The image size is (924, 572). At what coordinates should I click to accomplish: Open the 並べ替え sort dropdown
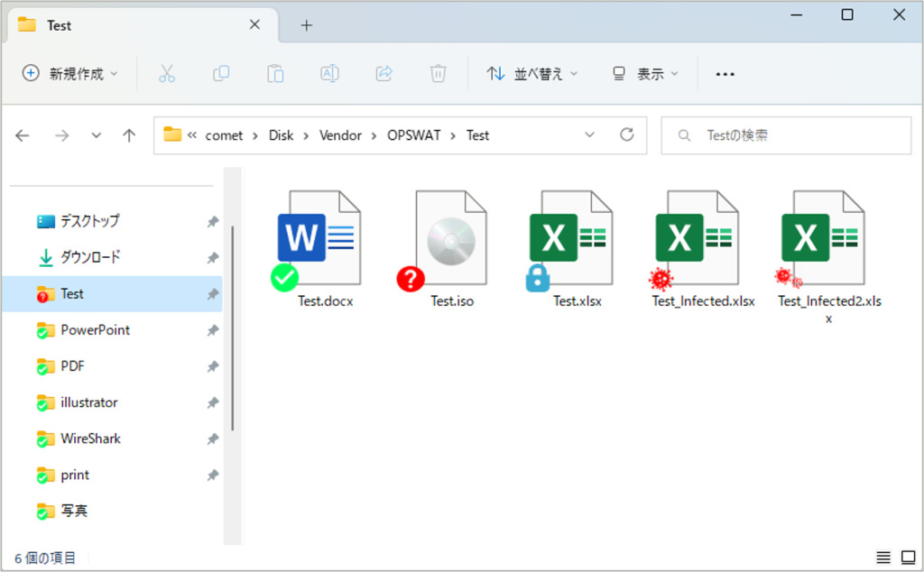532,74
